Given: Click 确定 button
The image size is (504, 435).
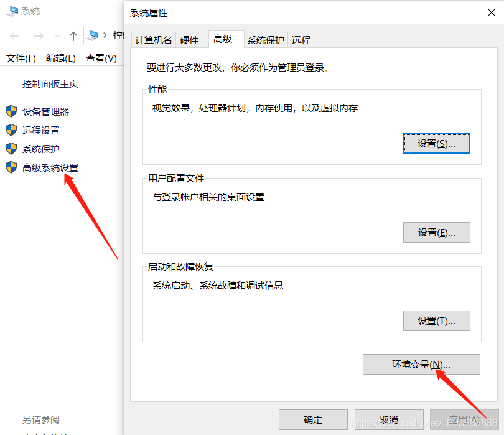Looking at the screenshot, I should click(x=313, y=419).
